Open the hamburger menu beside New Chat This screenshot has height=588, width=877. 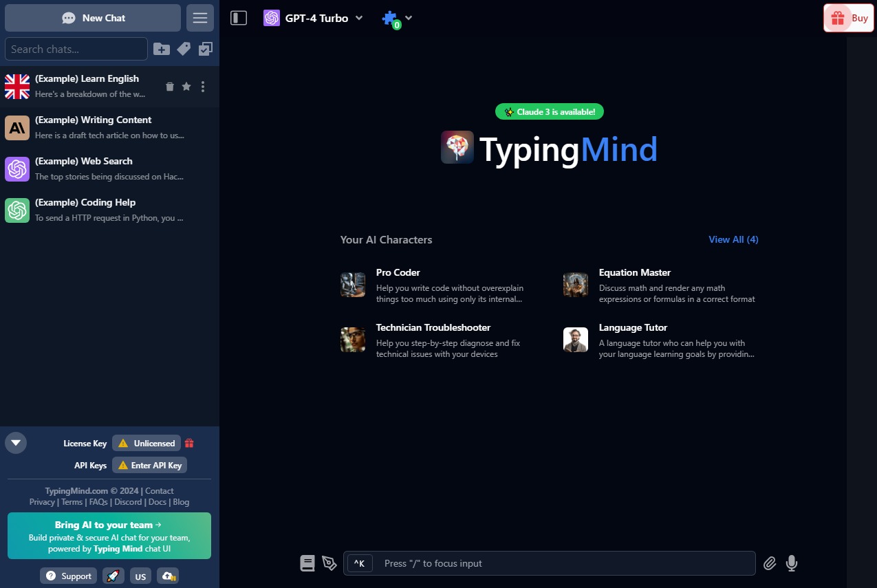(200, 18)
